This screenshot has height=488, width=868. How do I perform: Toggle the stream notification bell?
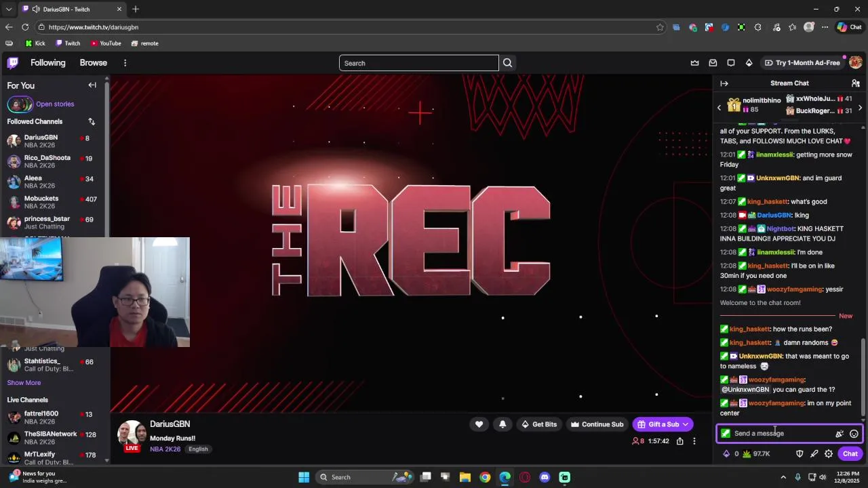click(x=502, y=424)
